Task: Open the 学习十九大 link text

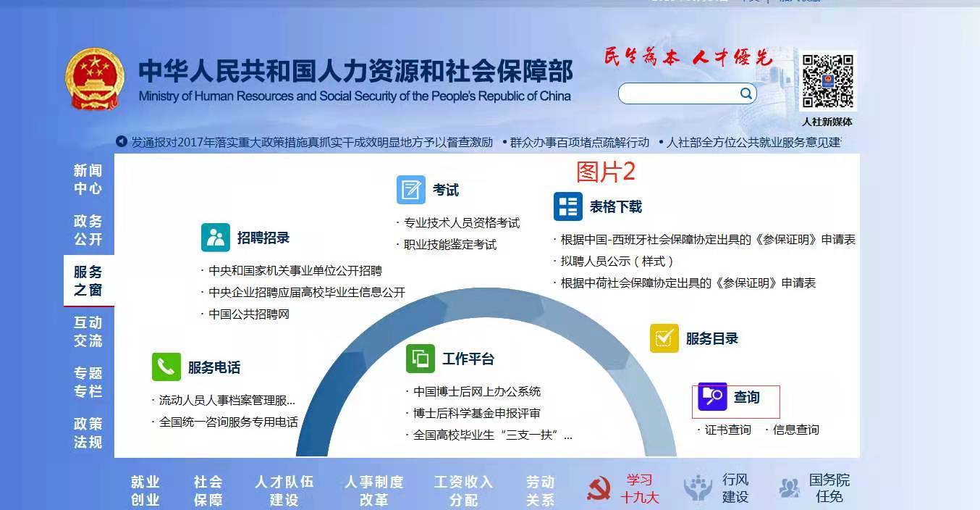Action: tap(640, 489)
